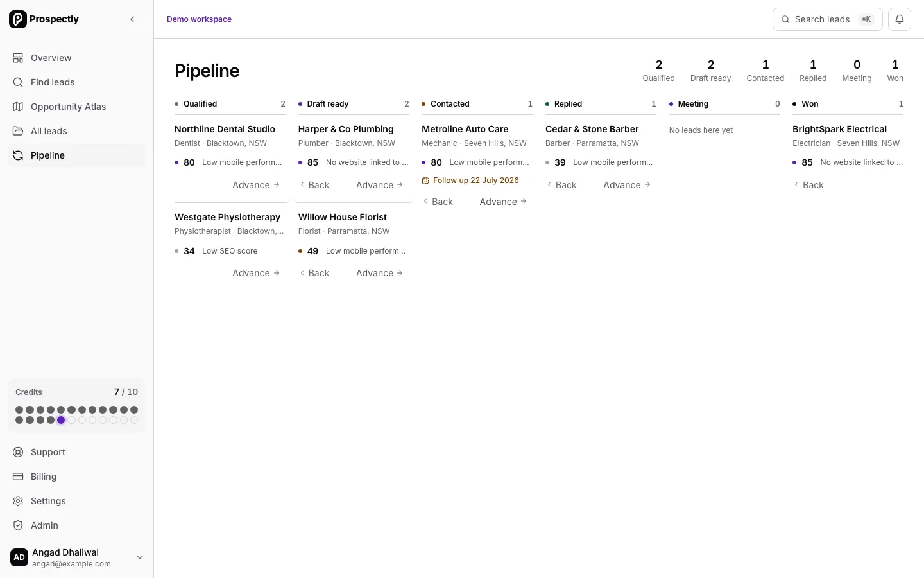Advance Northline Dental Studio lead

[256, 185]
